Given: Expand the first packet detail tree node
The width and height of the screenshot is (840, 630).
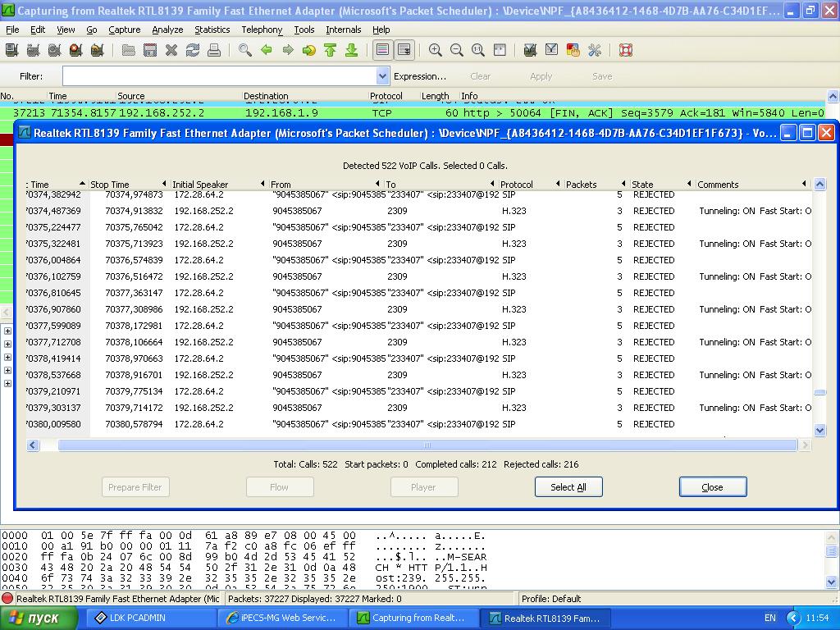Looking at the screenshot, I should (7, 331).
